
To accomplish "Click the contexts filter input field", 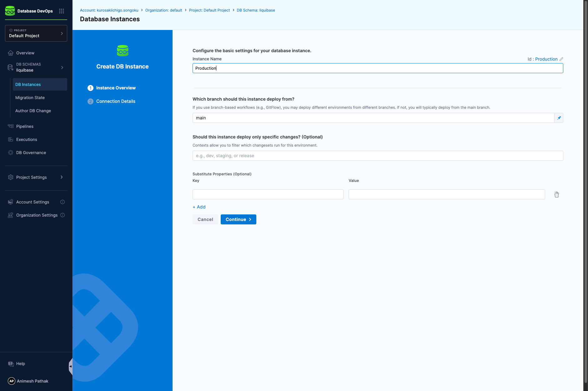I will [378, 156].
